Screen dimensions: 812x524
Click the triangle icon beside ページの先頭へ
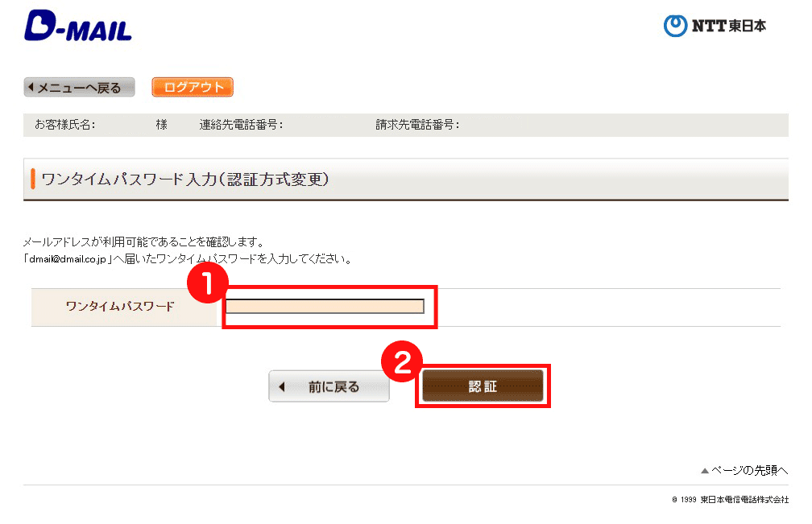click(x=704, y=471)
